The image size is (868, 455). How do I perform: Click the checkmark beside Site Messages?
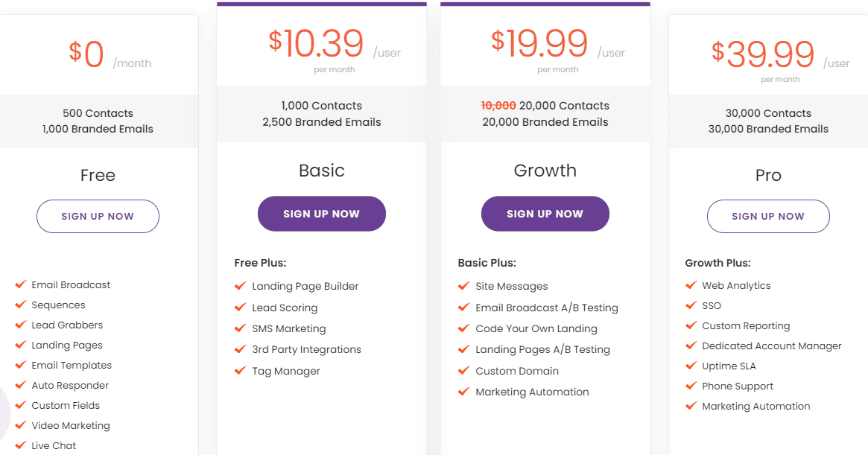(463, 286)
